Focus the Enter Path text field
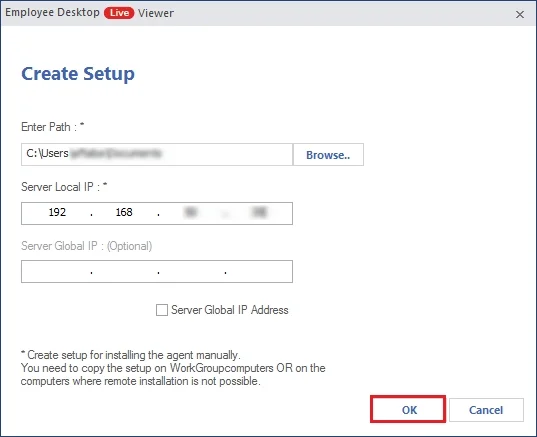This screenshot has height=437, width=537. pos(157,155)
